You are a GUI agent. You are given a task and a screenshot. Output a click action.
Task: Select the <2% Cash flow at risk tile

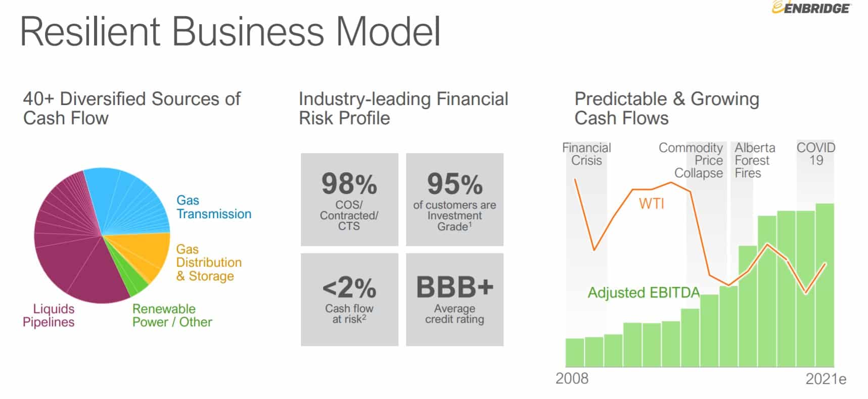(x=349, y=300)
